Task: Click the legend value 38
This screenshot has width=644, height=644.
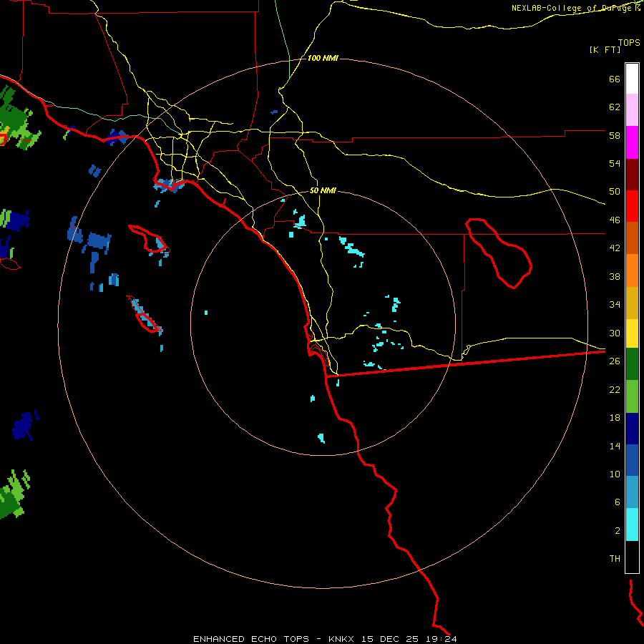Action: tap(615, 276)
